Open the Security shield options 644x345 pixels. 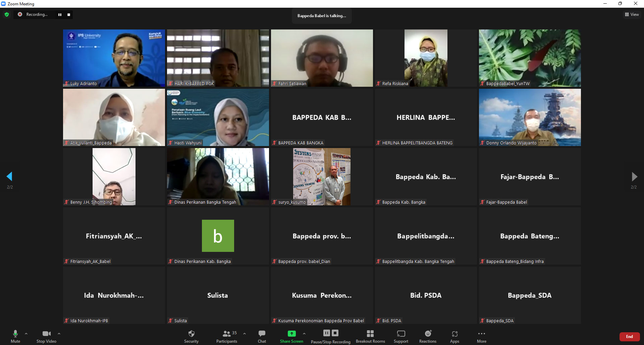pos(191,336)
